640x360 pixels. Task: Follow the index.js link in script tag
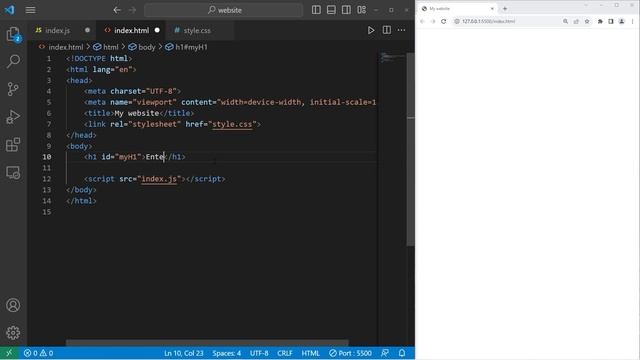coord(159,179)
